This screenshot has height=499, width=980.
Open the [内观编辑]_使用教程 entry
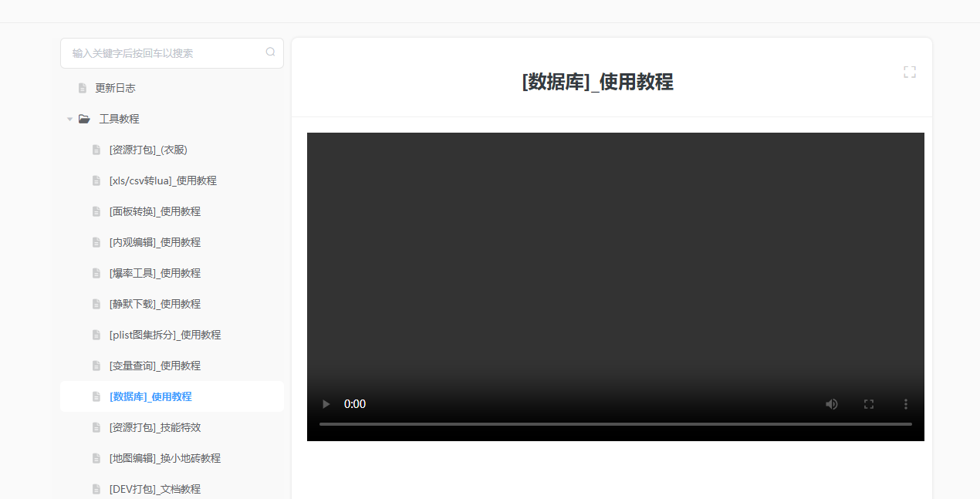point(154,242)
